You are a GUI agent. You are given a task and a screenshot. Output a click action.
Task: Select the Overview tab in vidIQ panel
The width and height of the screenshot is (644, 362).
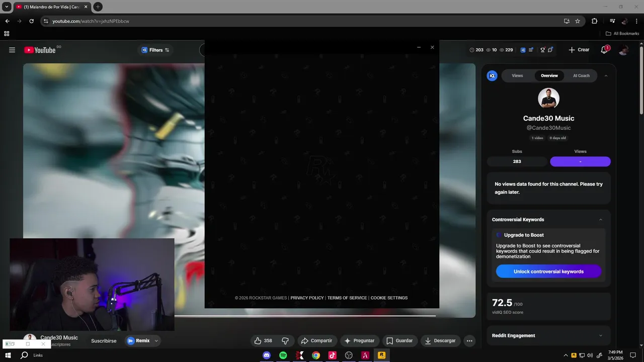click(x=549, y=75)
